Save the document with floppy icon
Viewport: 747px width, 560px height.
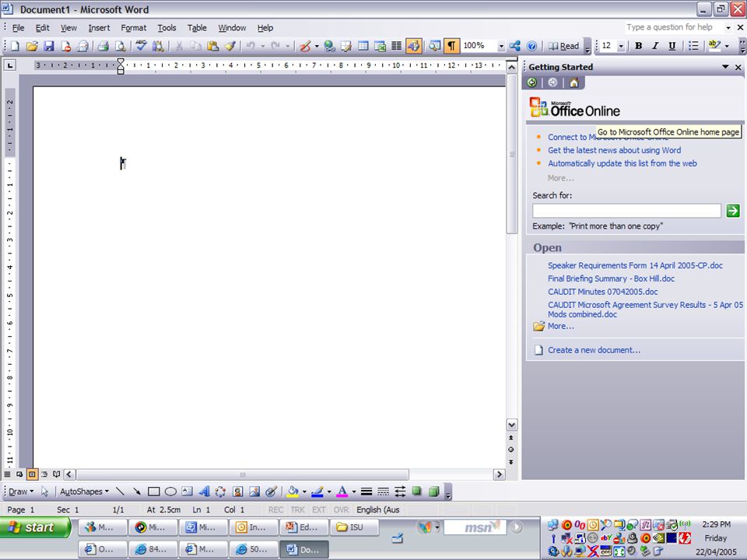48,46
